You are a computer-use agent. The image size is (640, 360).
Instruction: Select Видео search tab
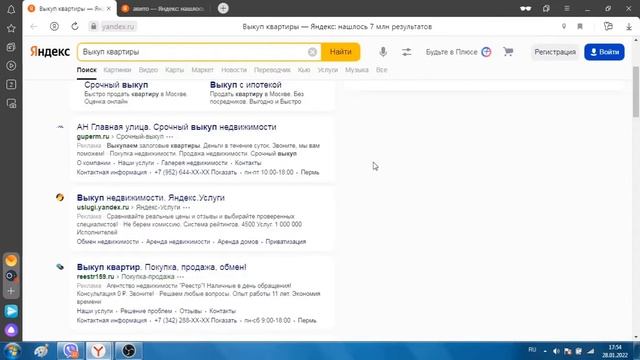[148, 70]
